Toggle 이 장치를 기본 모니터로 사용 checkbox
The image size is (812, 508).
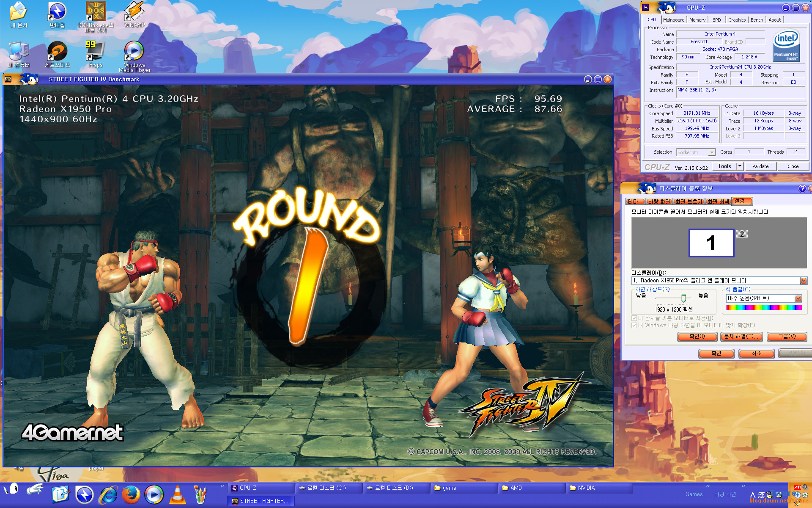click(634, 318)
